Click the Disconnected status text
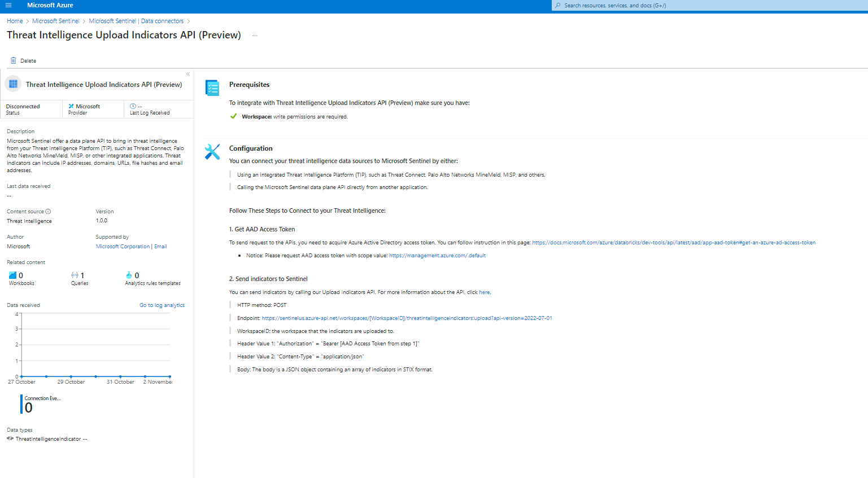This screenshot has width=868, height=478. click(23, 106)
